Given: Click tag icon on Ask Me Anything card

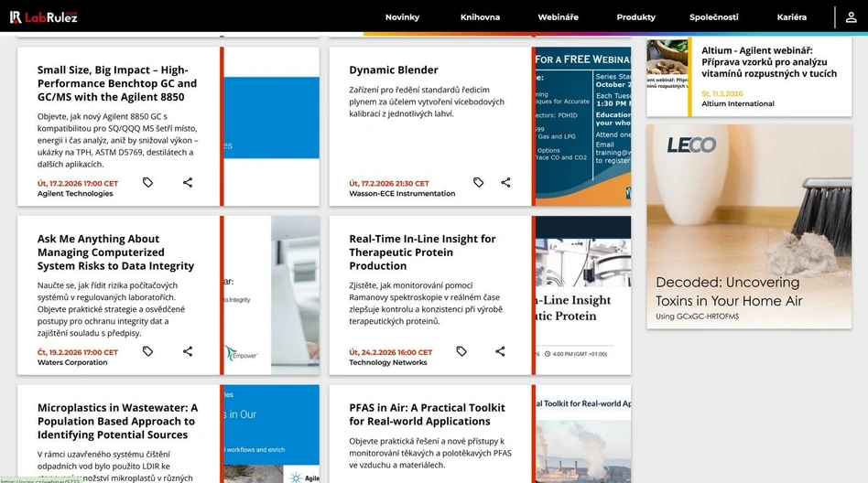Looking at the screenshot, I should click(147, 351).
